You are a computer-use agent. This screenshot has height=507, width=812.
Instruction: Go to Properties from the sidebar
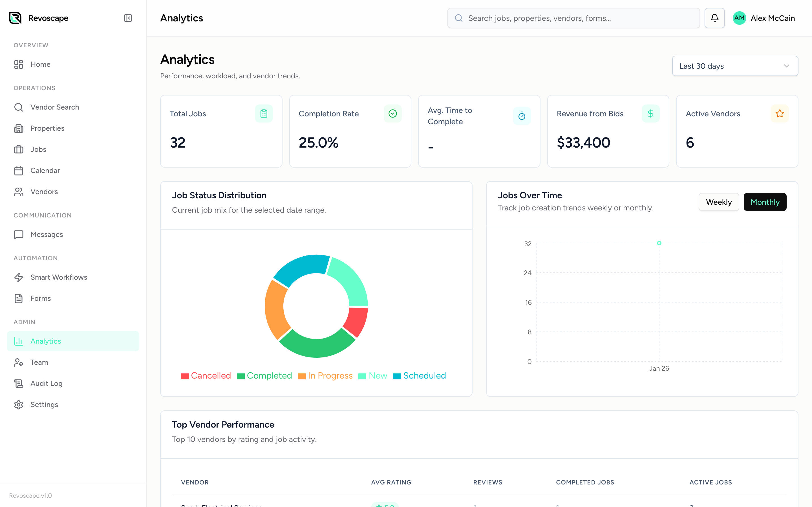click(x=47, y=128)
